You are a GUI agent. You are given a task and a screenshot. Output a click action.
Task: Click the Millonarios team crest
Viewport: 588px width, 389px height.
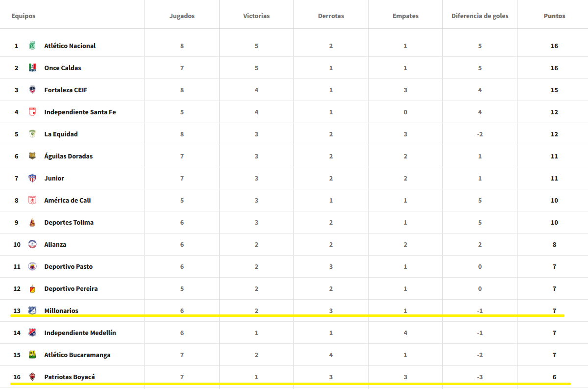[32, 311]
